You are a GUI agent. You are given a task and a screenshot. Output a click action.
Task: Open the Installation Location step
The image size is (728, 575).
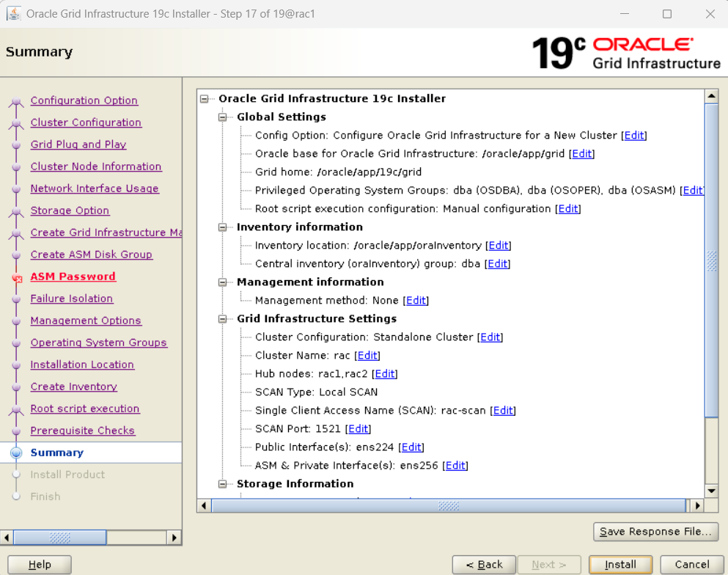[x=82, y=365]
